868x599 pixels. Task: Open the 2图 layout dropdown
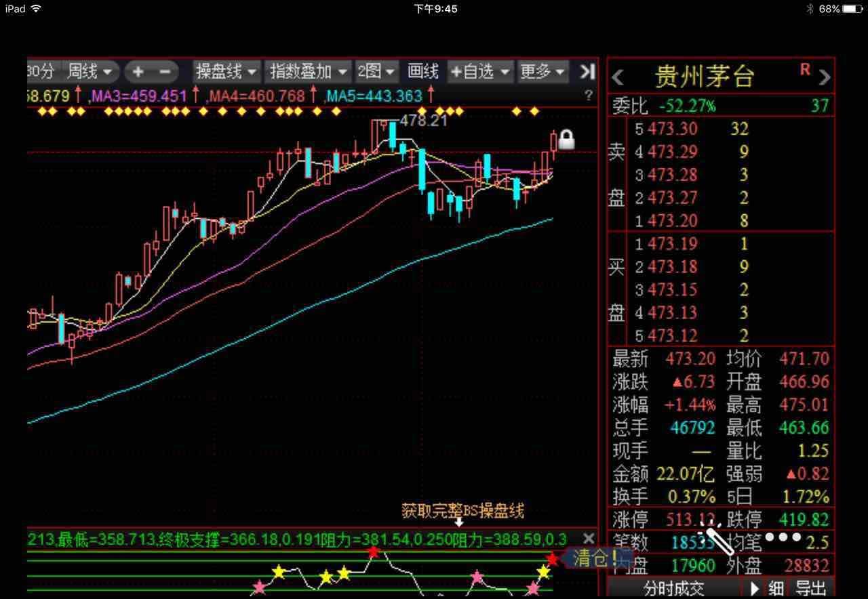click(x=378, y=71)
